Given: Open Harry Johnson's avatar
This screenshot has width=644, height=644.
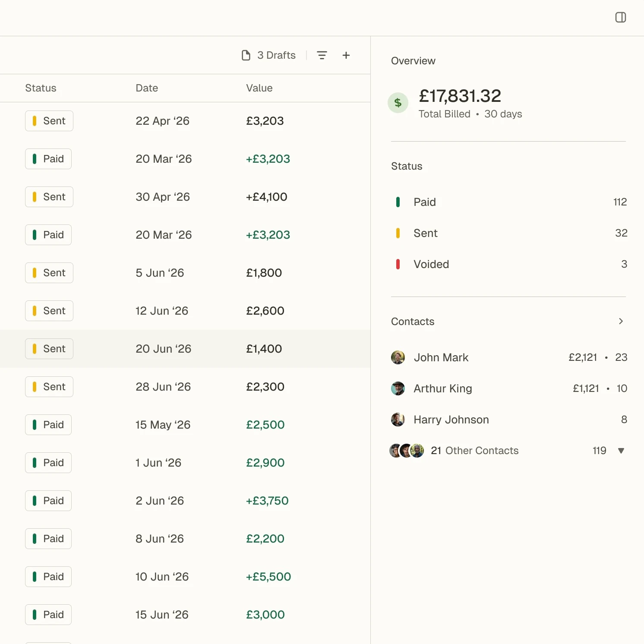Looking at the screenshot, I should 398,420.
